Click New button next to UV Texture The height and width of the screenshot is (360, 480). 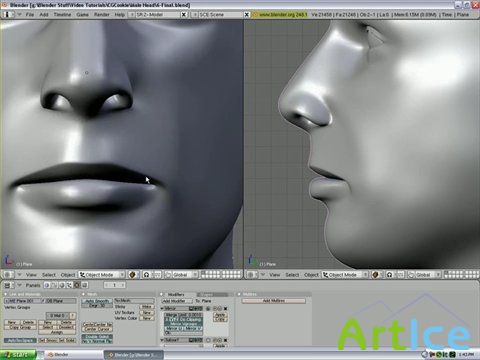click(147, 313)
